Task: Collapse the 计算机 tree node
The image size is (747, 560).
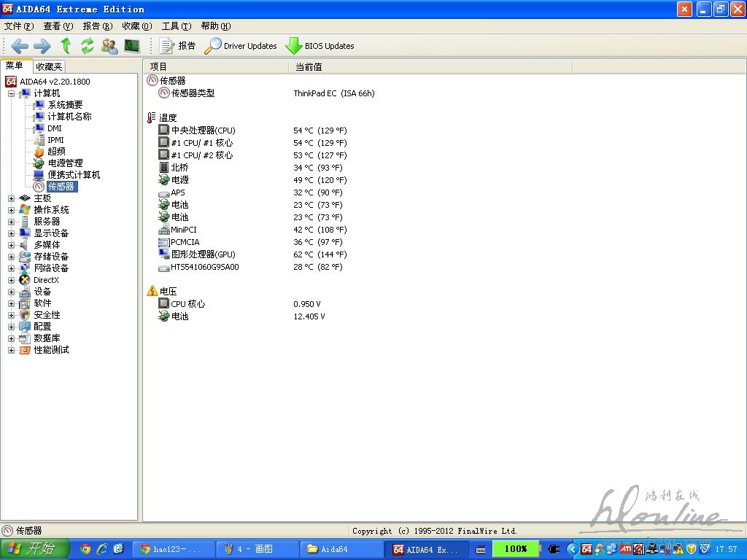Action: coord(12,93)
